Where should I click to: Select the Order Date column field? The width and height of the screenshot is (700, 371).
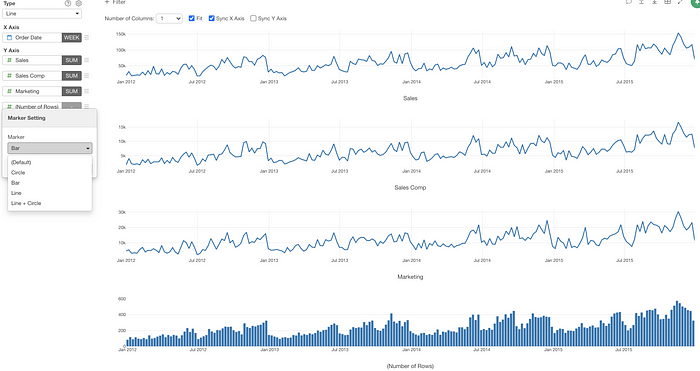(x=32, y=38)
